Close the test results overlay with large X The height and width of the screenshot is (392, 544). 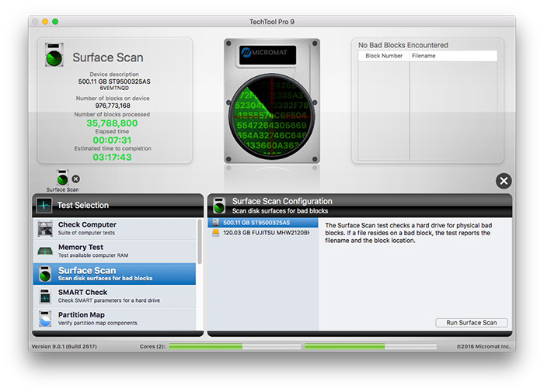pyautogui.click(x=504, y=181)
